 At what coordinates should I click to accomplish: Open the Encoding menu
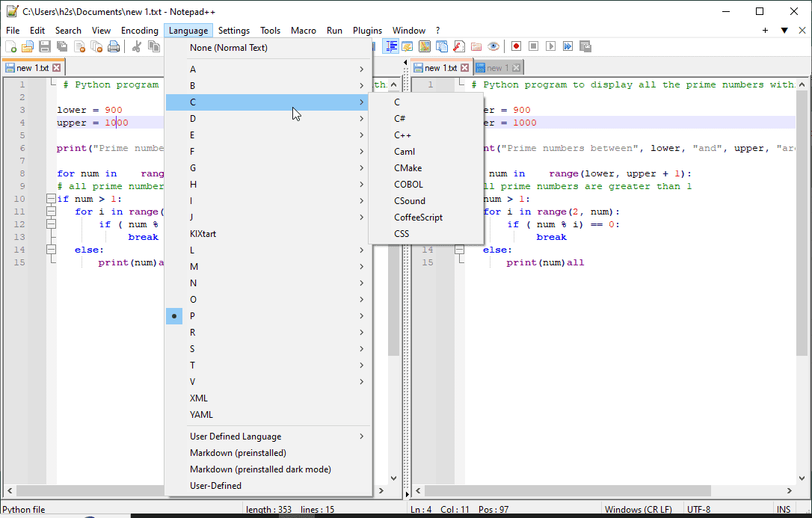139,31
